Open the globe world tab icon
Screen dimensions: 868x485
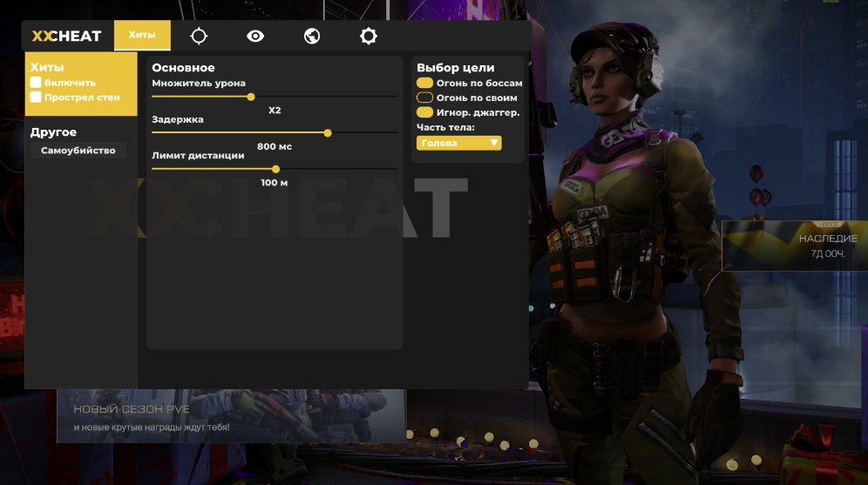click(x=312, y=36)
